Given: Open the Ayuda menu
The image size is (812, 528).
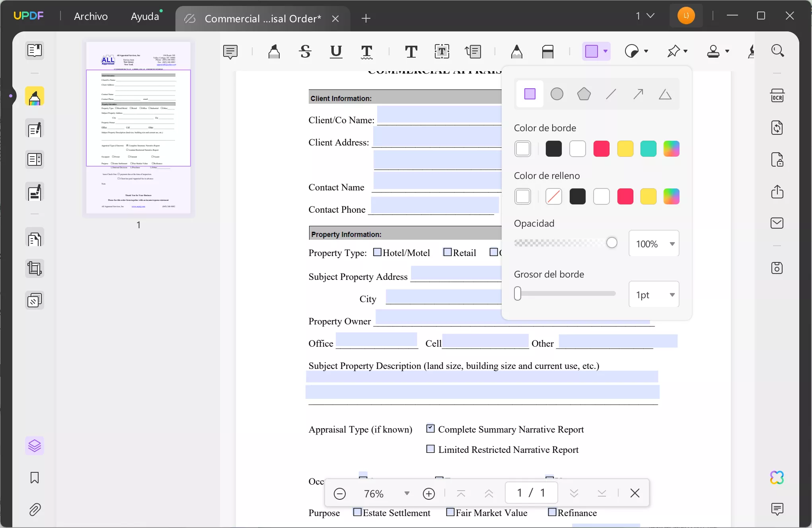Looking at the screenshot, I should coord(145,16).
